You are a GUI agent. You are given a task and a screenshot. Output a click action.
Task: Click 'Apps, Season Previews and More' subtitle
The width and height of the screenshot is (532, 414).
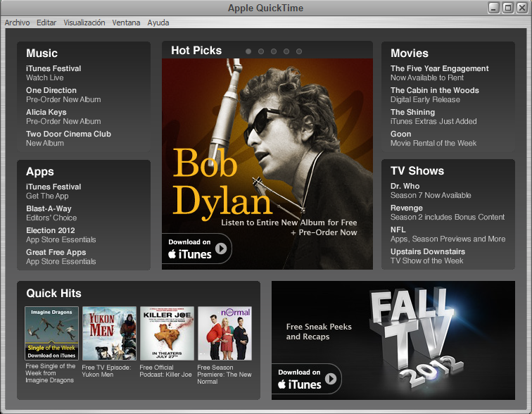pyautogui.click(x=448, y=239)
